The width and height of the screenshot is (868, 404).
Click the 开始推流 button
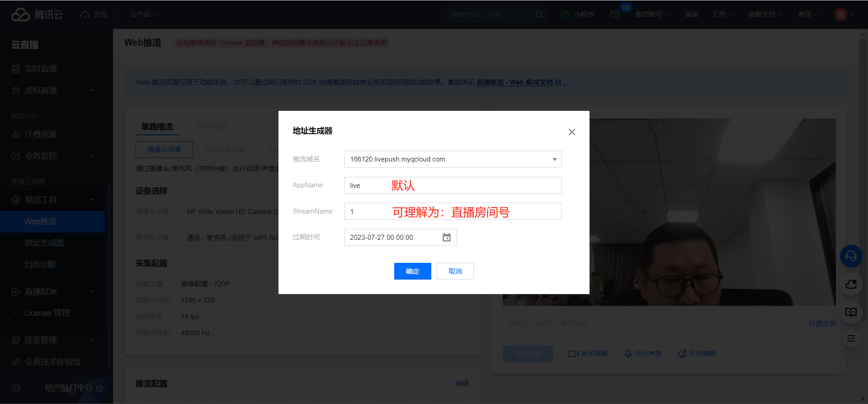[x=528, y=354]
